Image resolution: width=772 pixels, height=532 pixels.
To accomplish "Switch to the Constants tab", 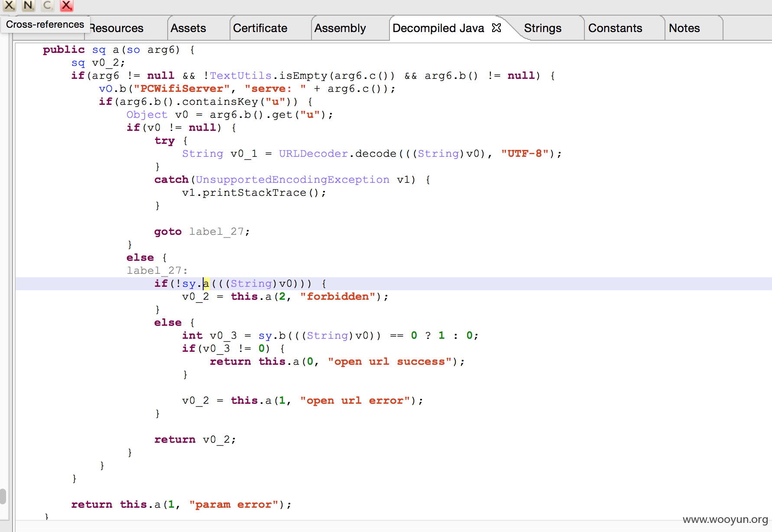I will point(615,28).
